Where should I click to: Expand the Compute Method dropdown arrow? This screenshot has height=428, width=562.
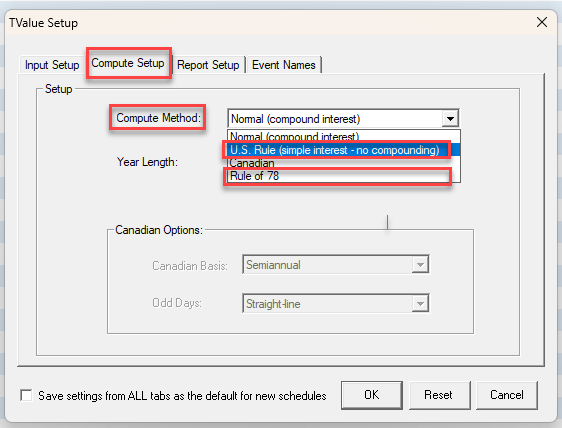pos(450,118)
